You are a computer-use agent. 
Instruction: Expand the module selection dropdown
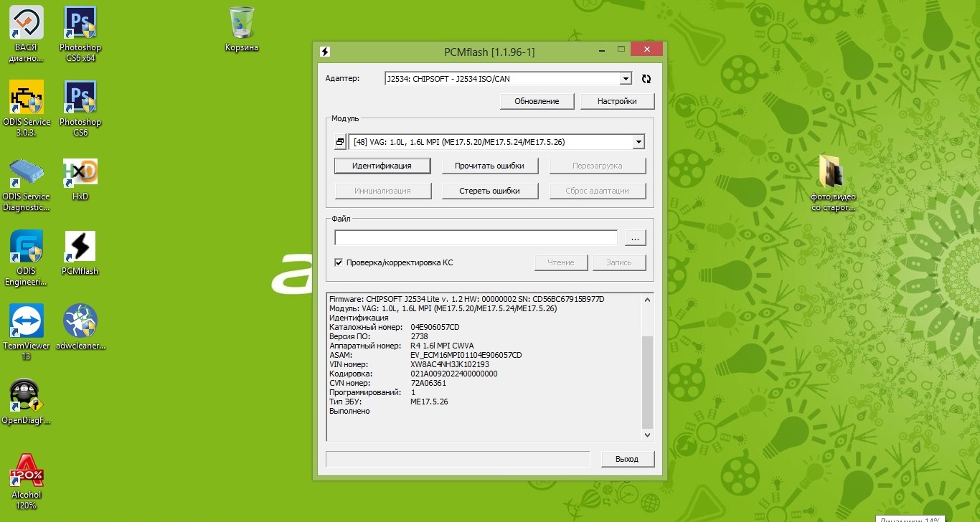pyautogui.click(x=639, y=142)
